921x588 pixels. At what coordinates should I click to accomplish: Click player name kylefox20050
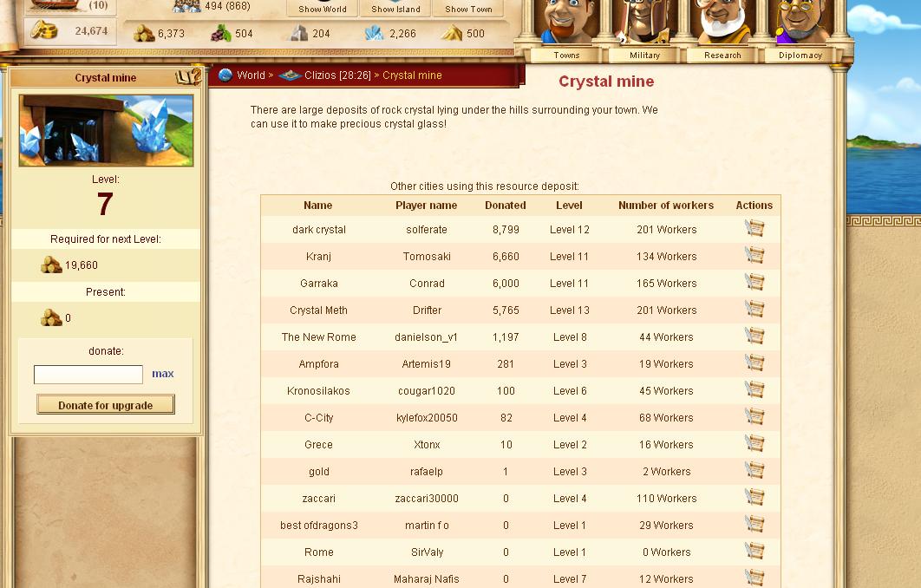[427, 418]
